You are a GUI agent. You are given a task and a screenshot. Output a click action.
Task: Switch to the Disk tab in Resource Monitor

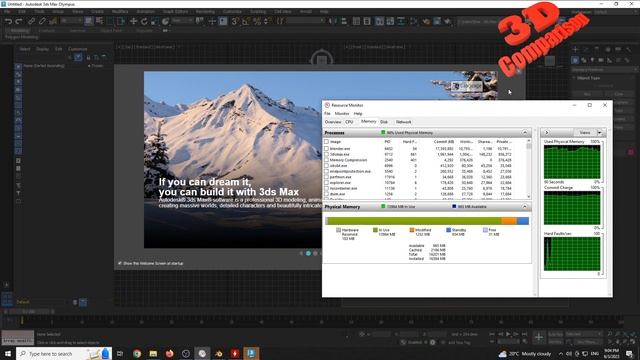(384, 122)
